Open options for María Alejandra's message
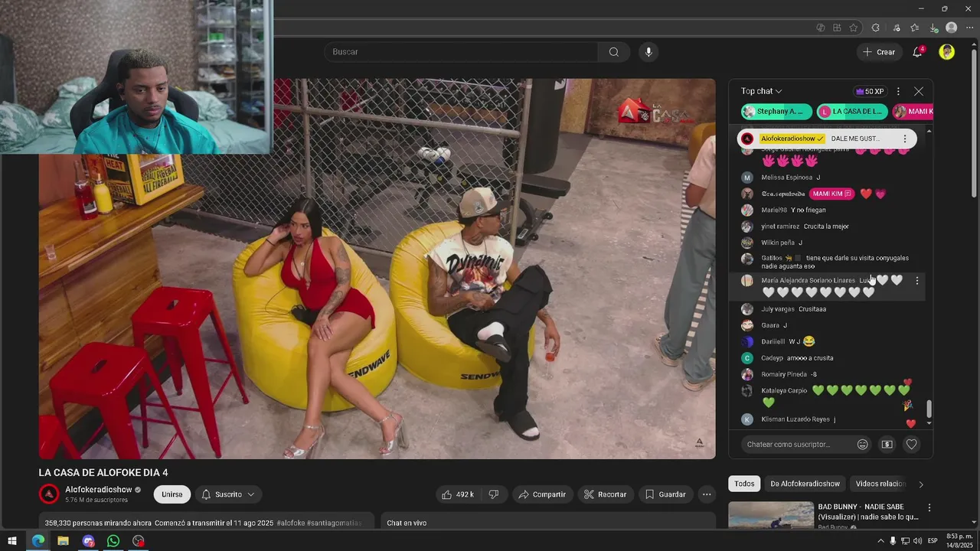The height and width of the screenshot is (551, 980). [917, 281]
